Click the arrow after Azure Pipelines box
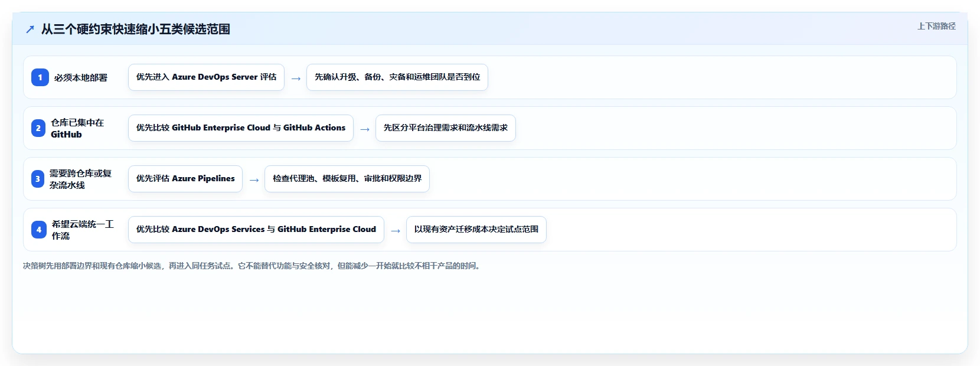 pos(254,180)
